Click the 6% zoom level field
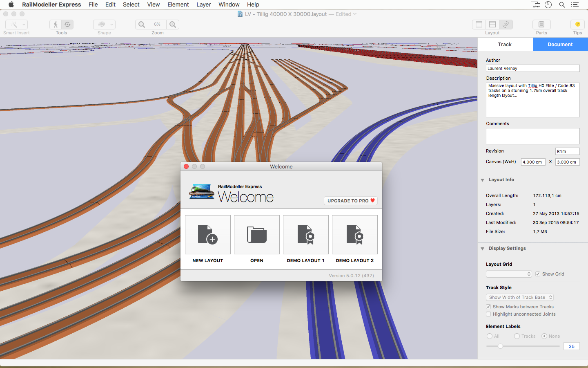Screen dimensions: 588x368 157,25
